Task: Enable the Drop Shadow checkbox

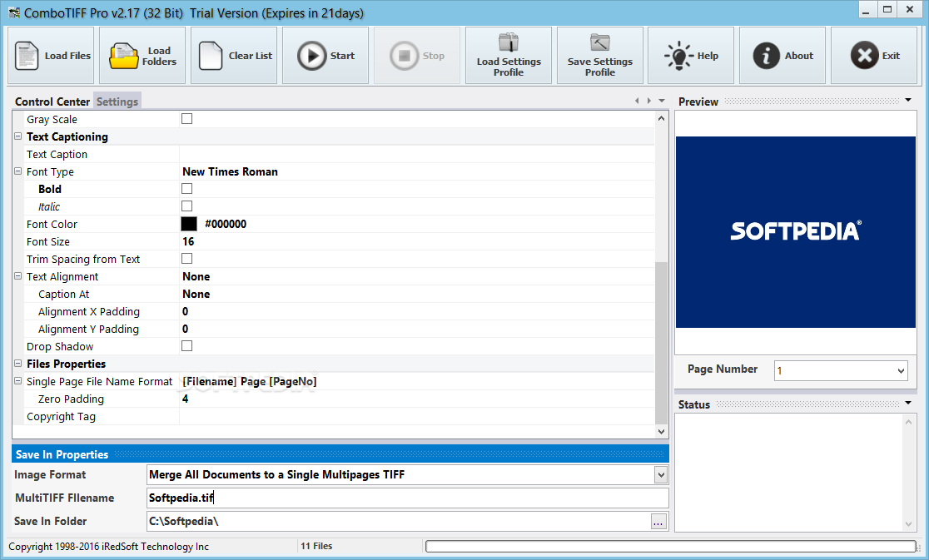Action: tap(186, 345)
